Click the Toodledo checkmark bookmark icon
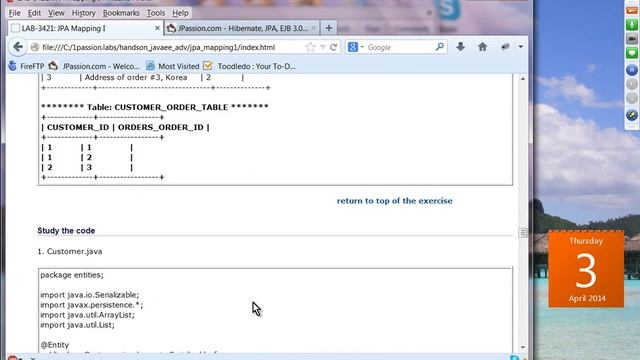The width and height of the screenshot is (640, 360). point(208,66)
